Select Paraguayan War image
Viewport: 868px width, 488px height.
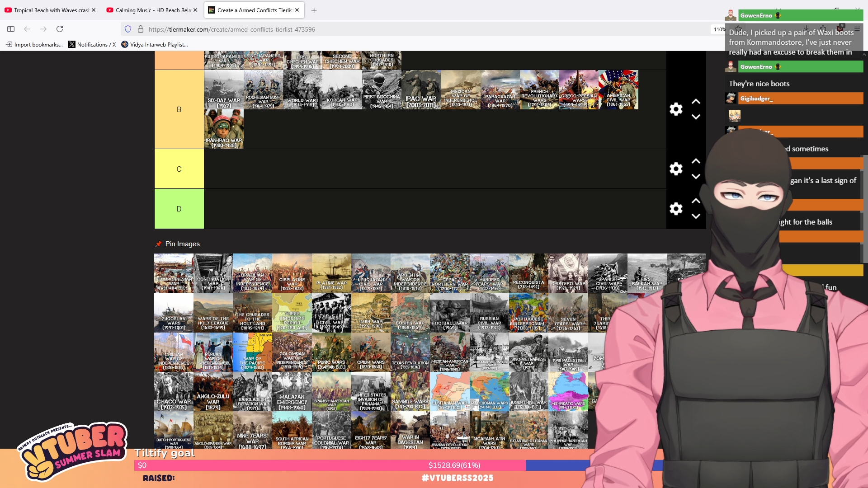500,89
